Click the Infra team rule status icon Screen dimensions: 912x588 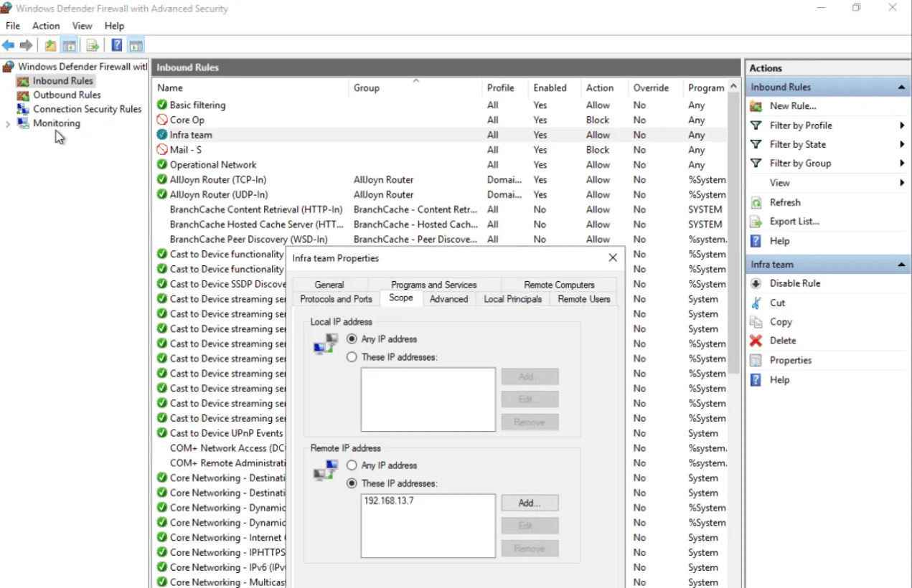162,135
